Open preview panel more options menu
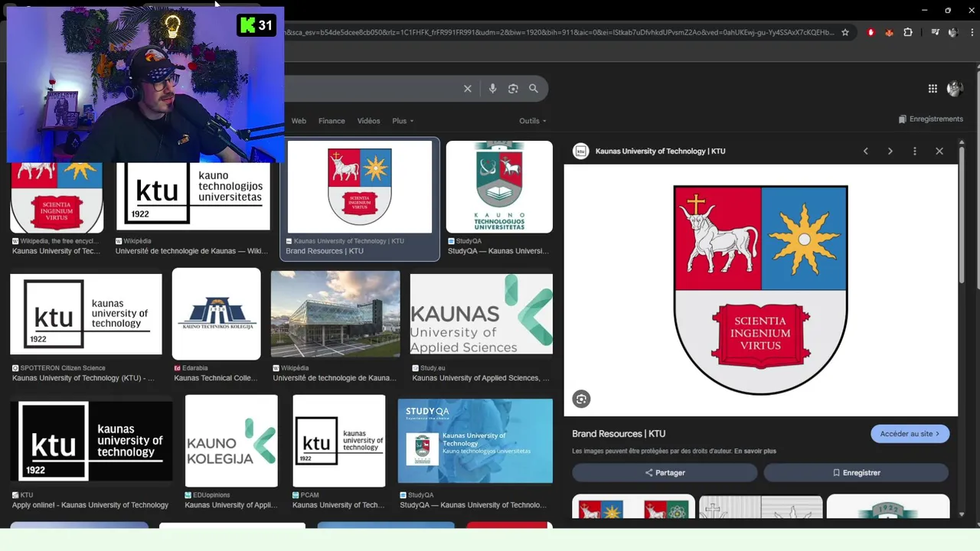Viewport: 980px width, 551px height. [915, 152]
